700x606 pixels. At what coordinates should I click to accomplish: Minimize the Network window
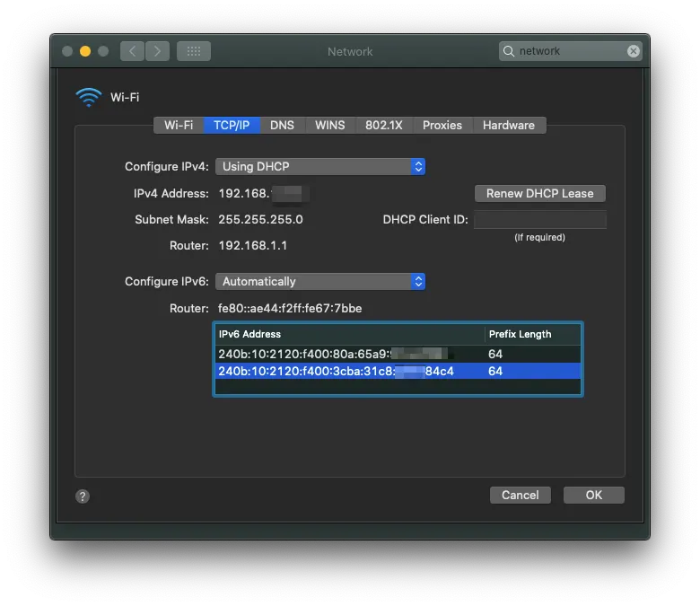[x=85, y=51]
